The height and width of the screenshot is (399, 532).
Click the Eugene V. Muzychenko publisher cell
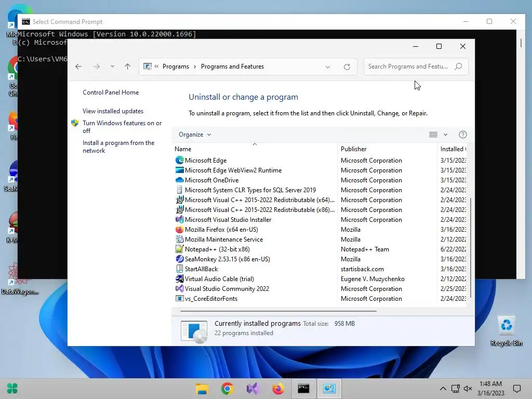click(373, 279)
